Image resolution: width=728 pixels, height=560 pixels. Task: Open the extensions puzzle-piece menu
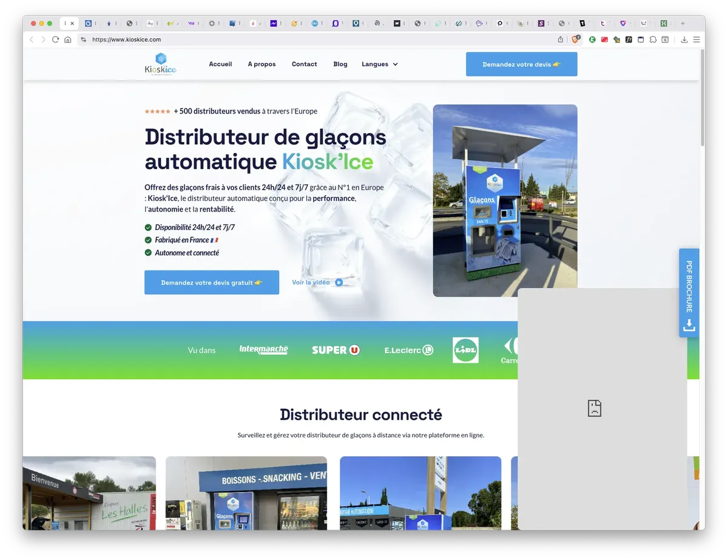coord(653,39)
